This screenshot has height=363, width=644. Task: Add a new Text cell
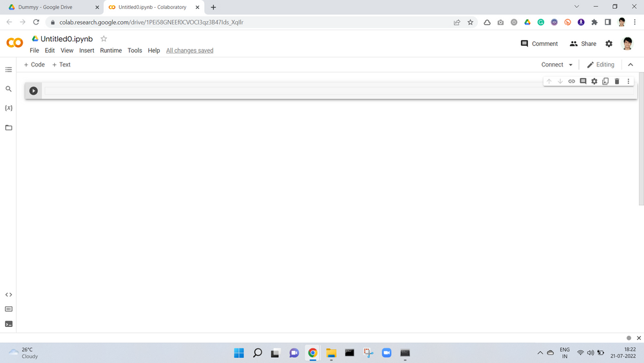(61, 64)
